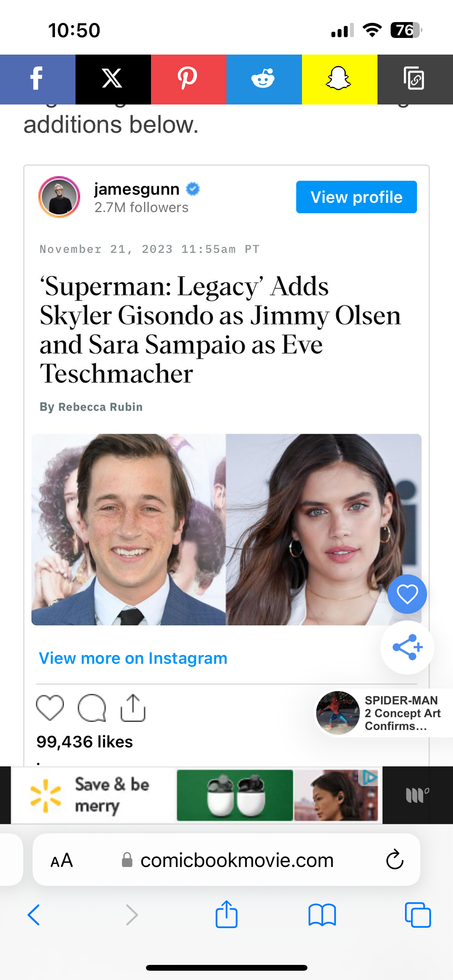Share article on Facebook
The width and height of the screenshot is (453, 980).
pyautogui.click(x=37, y=79)
